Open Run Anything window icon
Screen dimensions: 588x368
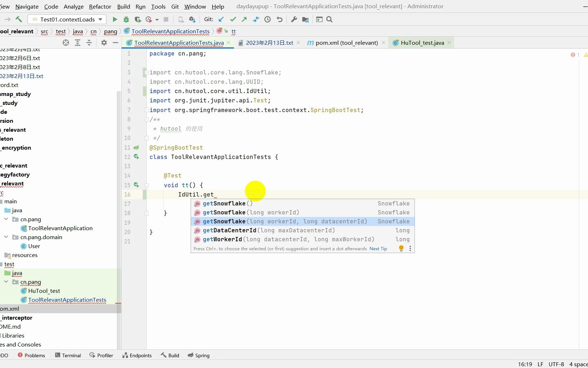pyautogui.click(x=319, y=19)
